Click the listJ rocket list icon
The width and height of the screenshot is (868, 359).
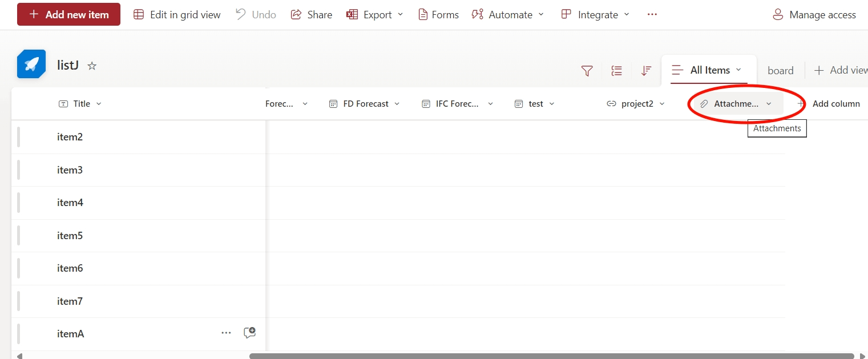coord(31,64)
